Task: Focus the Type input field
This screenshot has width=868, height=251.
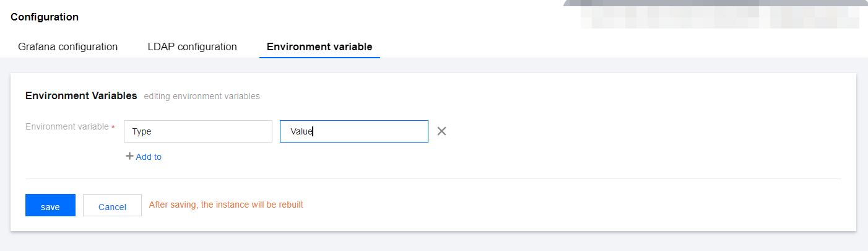Action: point(198,131)
